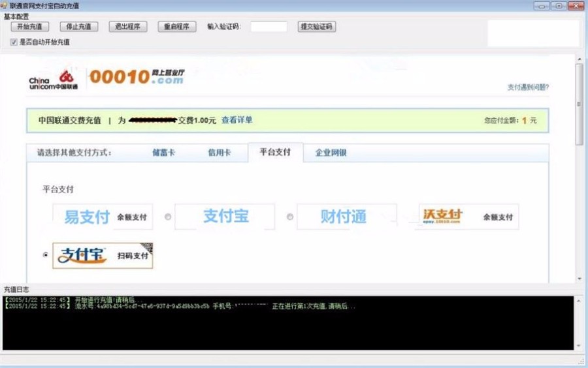Click the China Unicom logo
The width and height of the screenshot is (588, 368).
coord(54,80)
